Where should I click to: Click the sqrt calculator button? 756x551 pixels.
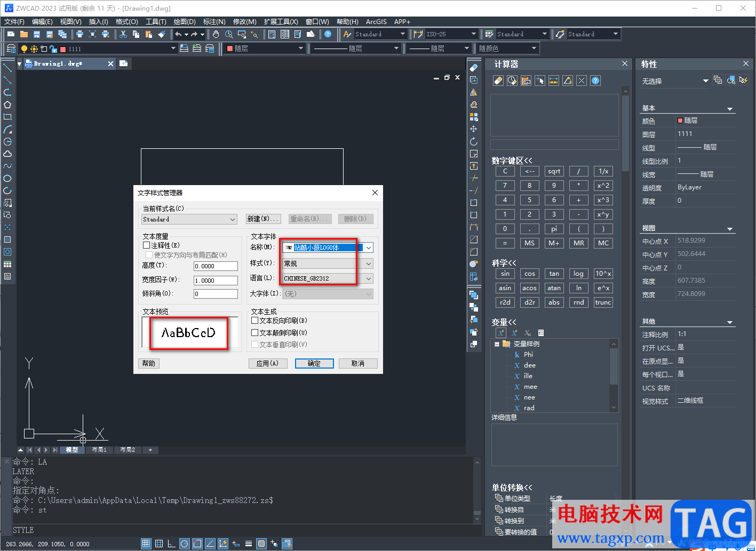tap(554, 171)
